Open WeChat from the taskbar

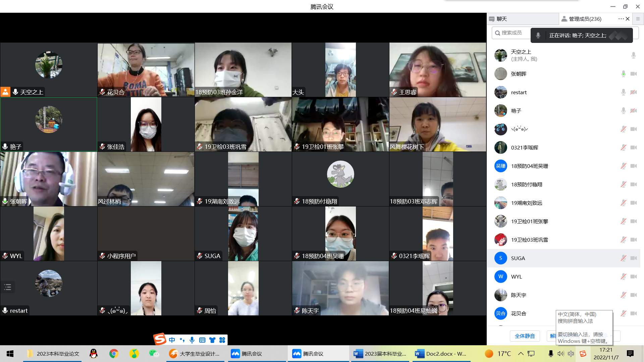click(154, 354)
